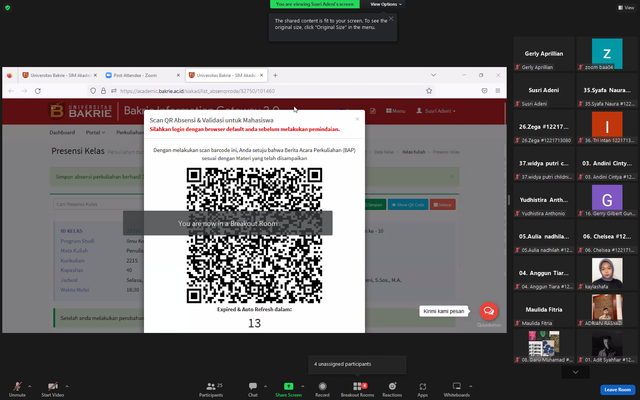Click the View button in top-right corner

tap(626, 7)
